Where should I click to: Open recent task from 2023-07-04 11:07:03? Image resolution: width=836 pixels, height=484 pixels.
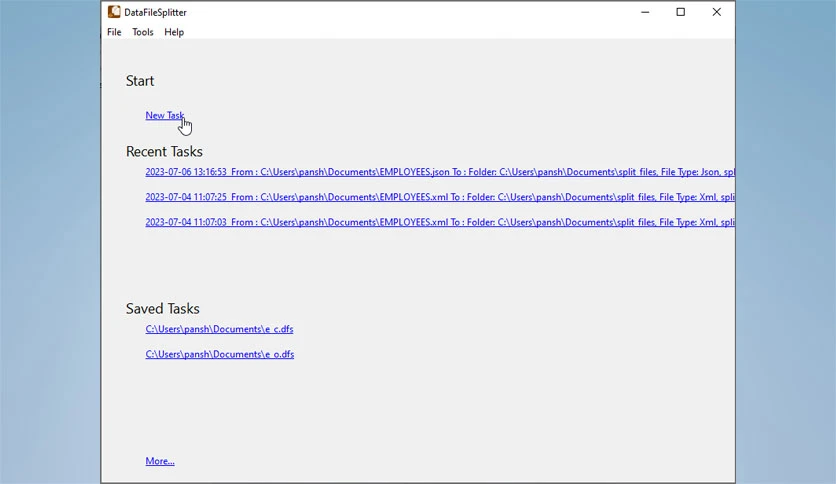coord(440,222)
